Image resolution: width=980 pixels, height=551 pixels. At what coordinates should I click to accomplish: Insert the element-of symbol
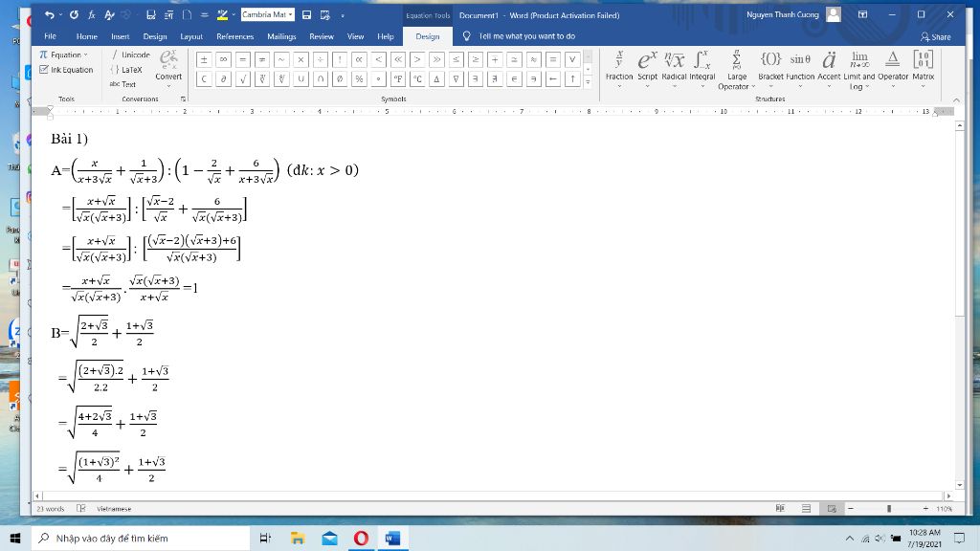(514, 78)
